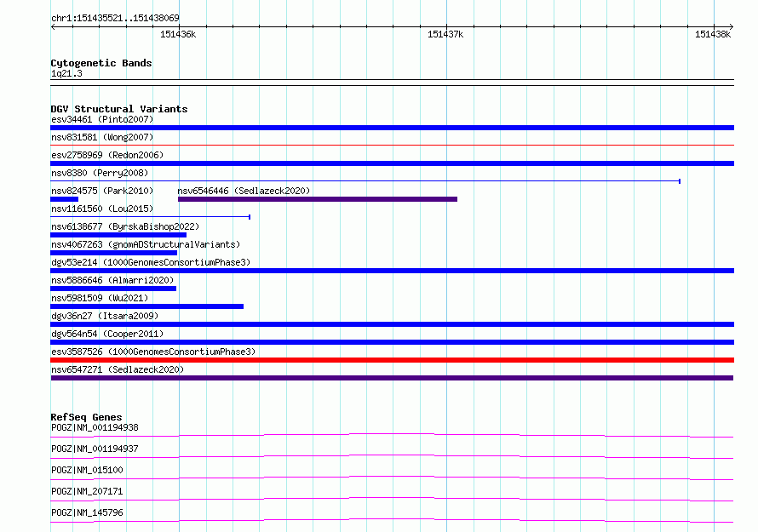Click the purple nsv6547271 variant bar
Viewport: 758px width, 532px height.
click(x=392, y=378)
